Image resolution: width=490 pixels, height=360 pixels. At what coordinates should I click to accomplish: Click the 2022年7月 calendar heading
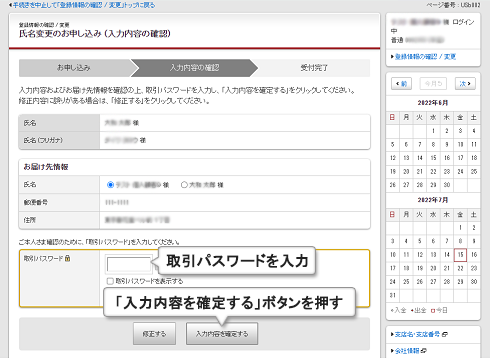(x=433, y=200)
